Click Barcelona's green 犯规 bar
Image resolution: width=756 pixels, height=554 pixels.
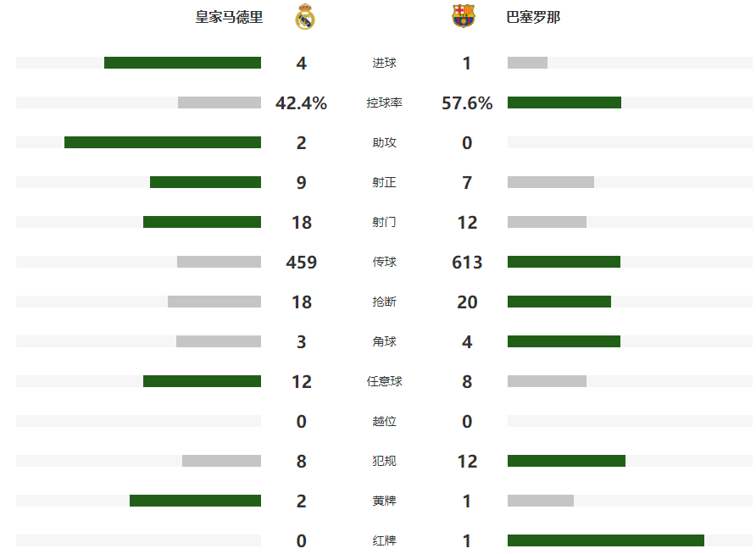566,461
